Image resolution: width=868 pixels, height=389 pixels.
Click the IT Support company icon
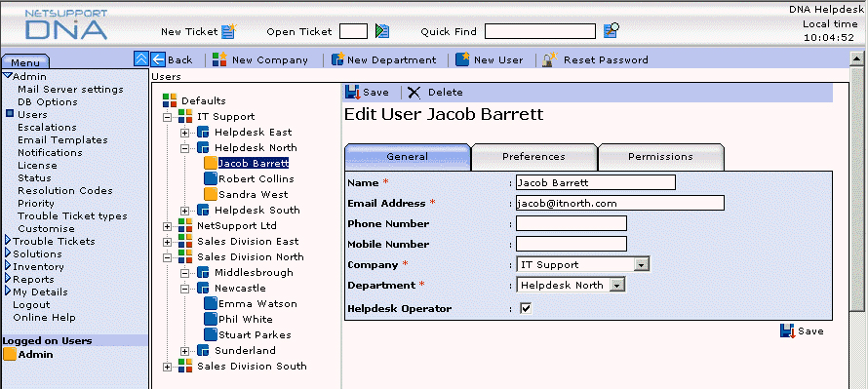click(x=185, y=116)
